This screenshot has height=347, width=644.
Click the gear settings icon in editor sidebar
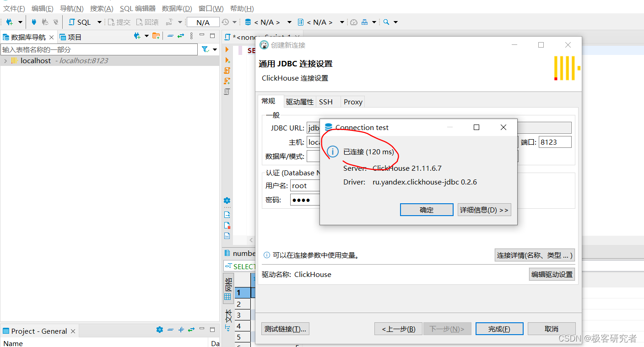(x=227, y=201)
